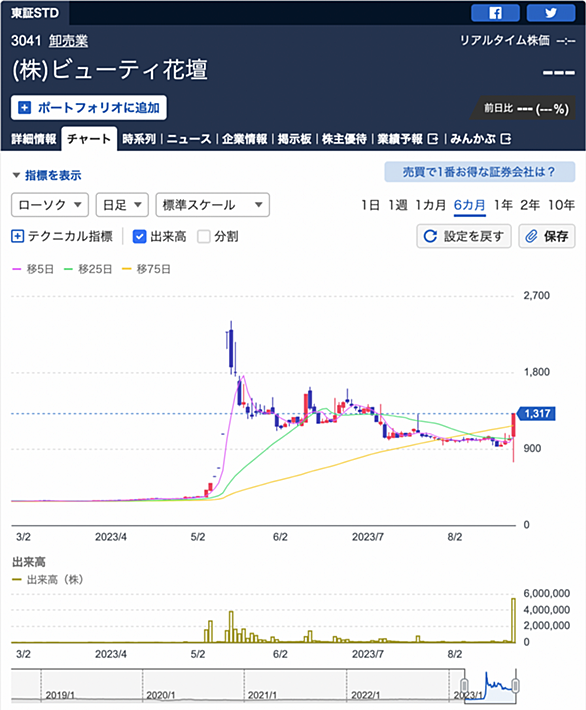Click the 保存 save button
Image resolution: width=586 pixels, height=710 pixels.
point(547,236)
